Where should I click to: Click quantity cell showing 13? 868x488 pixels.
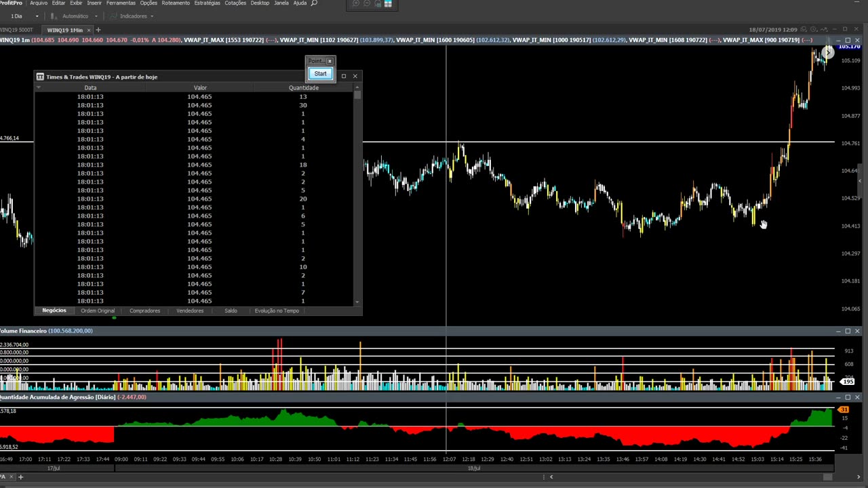(x=303, y=96)
